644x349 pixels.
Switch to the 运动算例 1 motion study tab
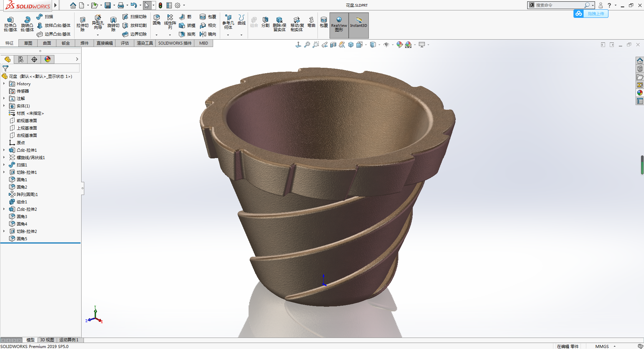tap(69, 340)
